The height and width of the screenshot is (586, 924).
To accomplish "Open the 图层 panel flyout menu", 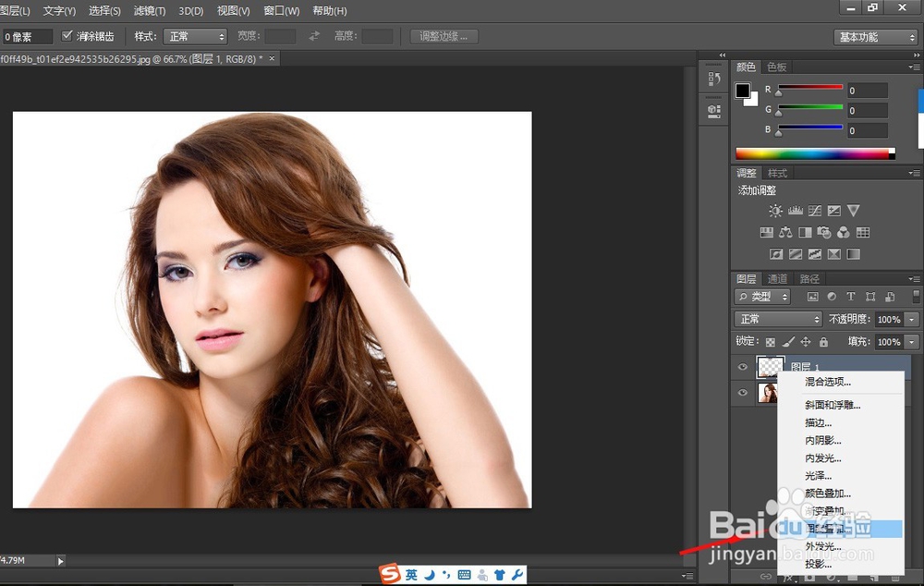I will point(914,279).
